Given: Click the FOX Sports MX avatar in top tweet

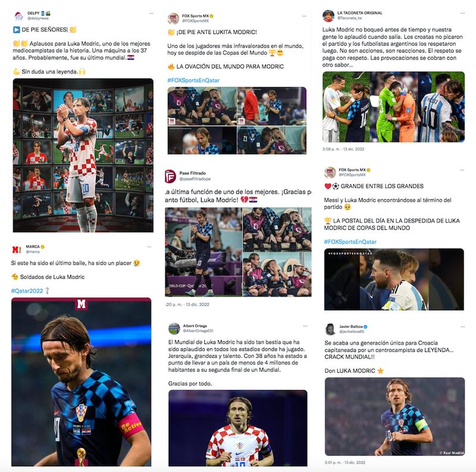Looking at the screenshot, I should tap(173, 18).
